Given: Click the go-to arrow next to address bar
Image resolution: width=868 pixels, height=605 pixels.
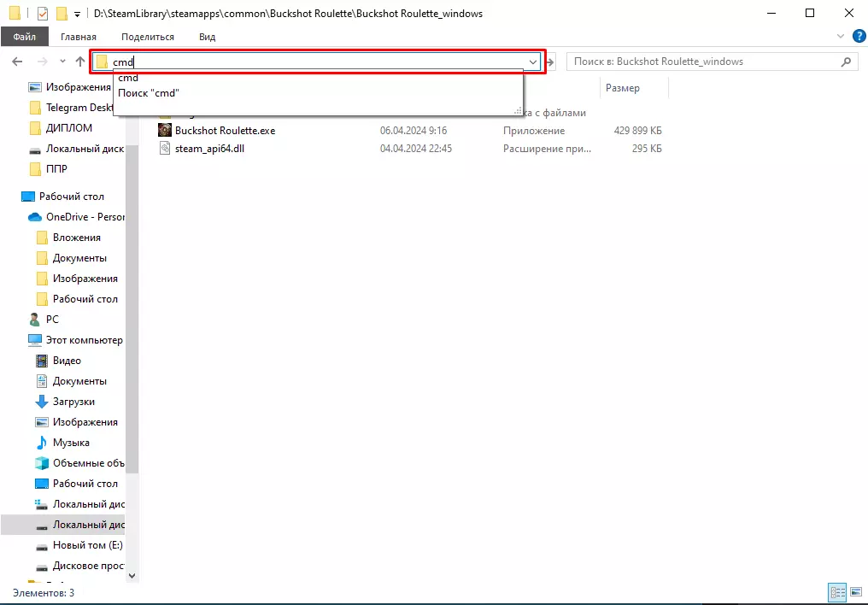Looking at the screenshot, I should [x=550, y=62].
